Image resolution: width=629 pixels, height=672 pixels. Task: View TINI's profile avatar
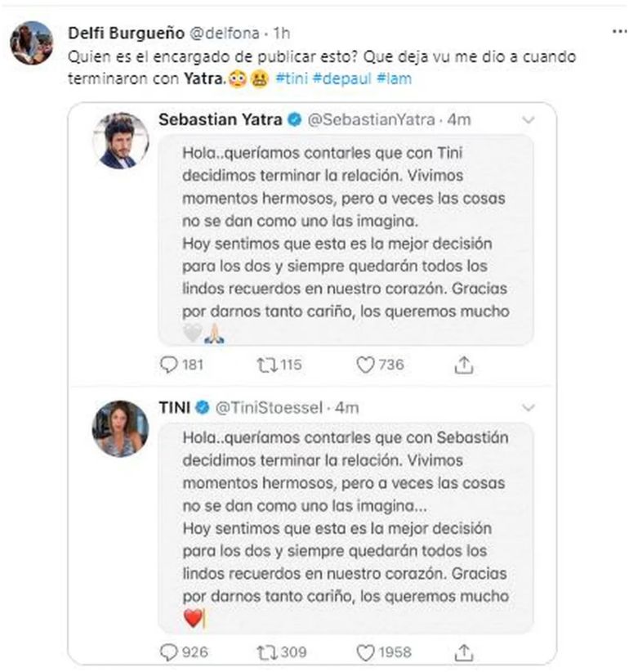click(118, 428)
